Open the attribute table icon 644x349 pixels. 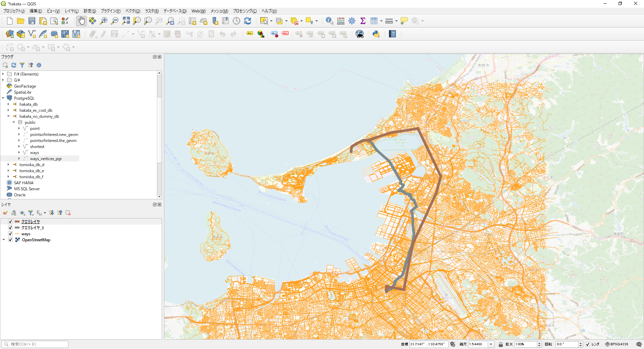374,21
